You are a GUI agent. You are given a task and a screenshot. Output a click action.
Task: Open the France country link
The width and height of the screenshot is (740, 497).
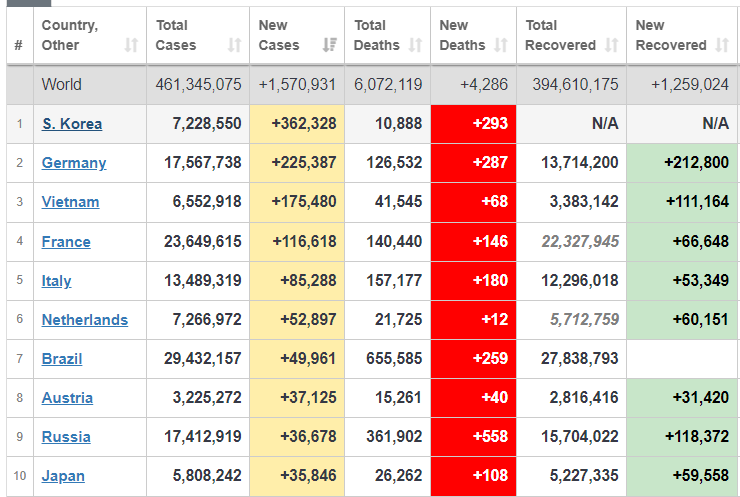(x=66, y=242)
